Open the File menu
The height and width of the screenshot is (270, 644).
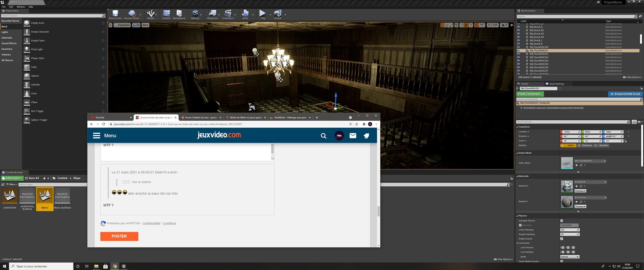pyautogui.click(x=4, y=7)
